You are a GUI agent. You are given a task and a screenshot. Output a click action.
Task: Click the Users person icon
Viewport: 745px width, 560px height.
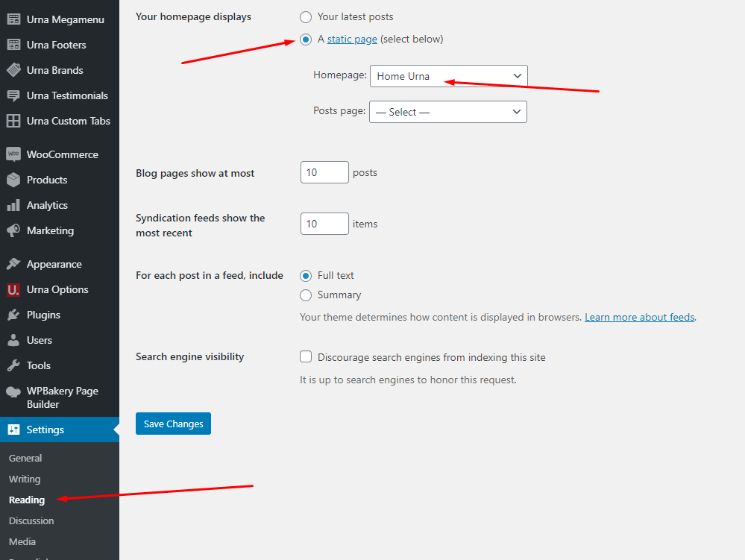click(x=13, y=340)
